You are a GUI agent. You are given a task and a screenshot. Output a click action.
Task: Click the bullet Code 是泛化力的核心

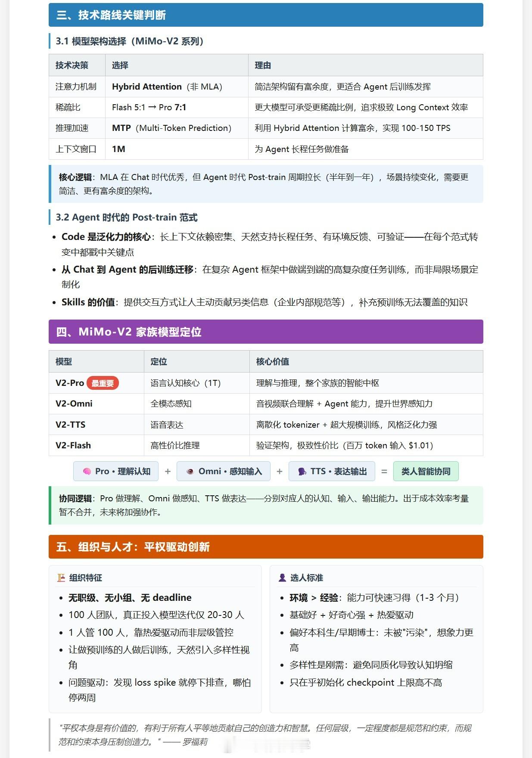[270, 244]
